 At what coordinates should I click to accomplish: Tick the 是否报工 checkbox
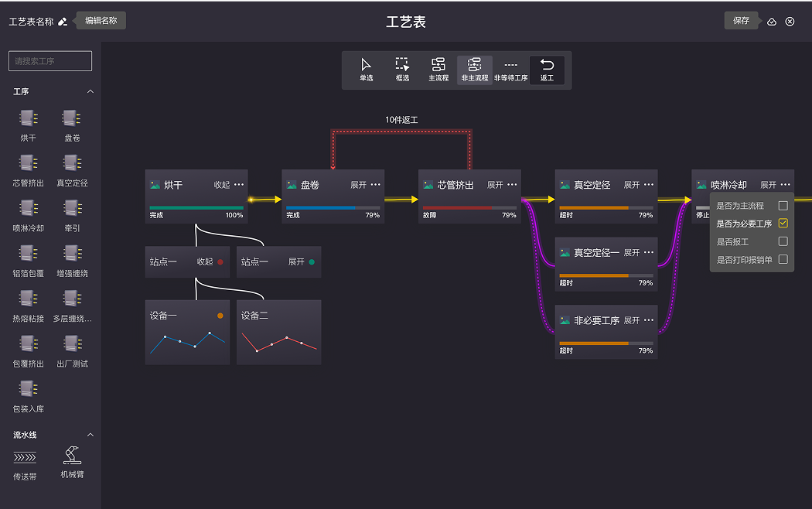point(783,241)
